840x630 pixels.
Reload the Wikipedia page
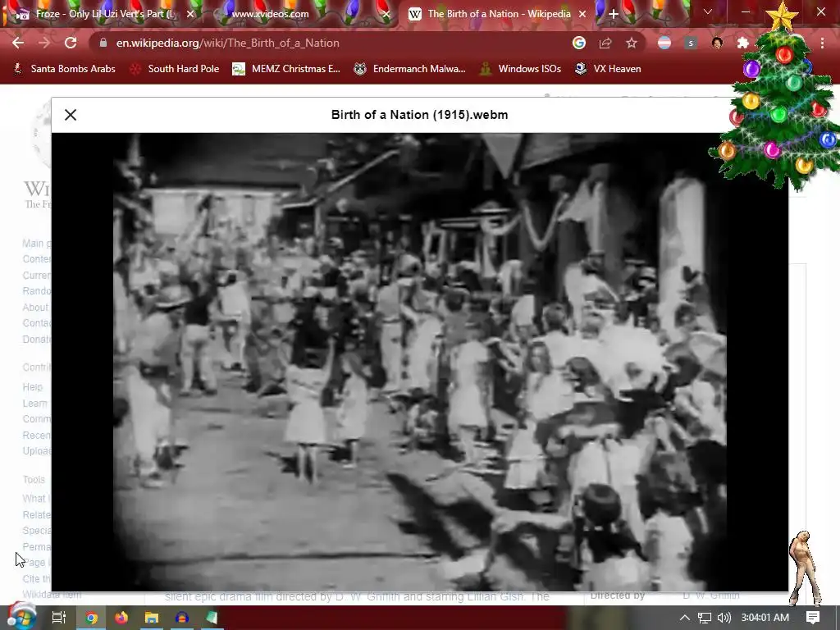71,43
